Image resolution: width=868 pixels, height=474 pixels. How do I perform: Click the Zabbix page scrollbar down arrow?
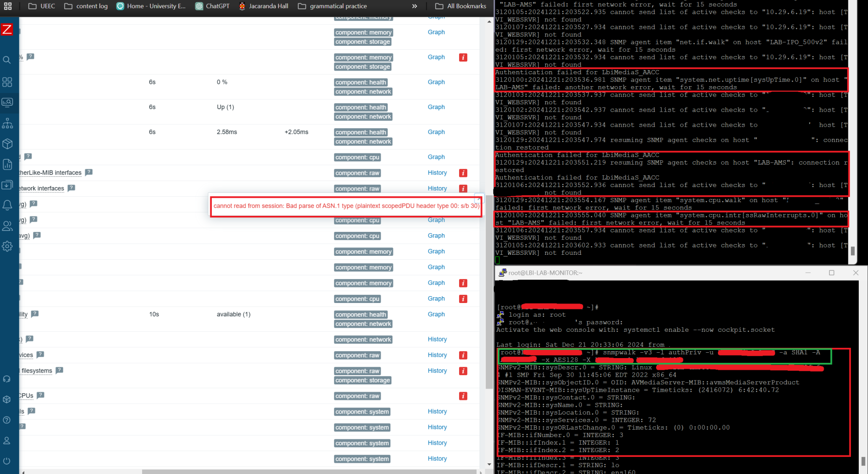click(489, 465)
